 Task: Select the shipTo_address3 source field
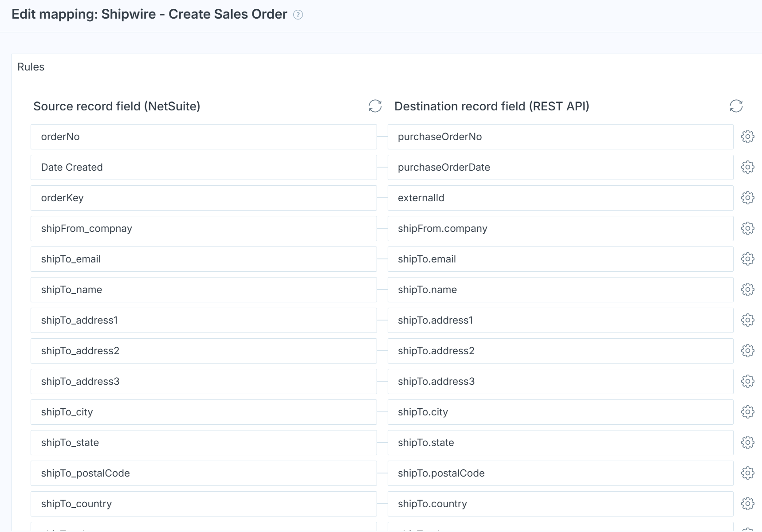click(x=203, y=381)
